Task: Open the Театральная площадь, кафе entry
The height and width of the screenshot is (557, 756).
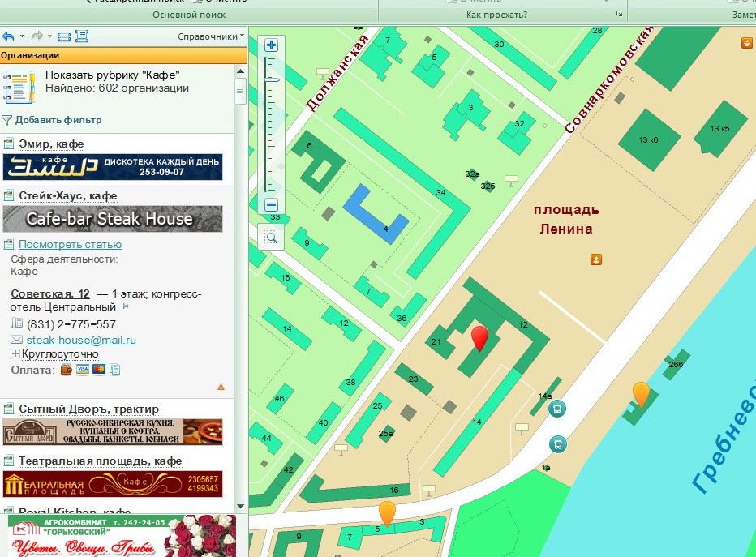Action: pos(101,461)
